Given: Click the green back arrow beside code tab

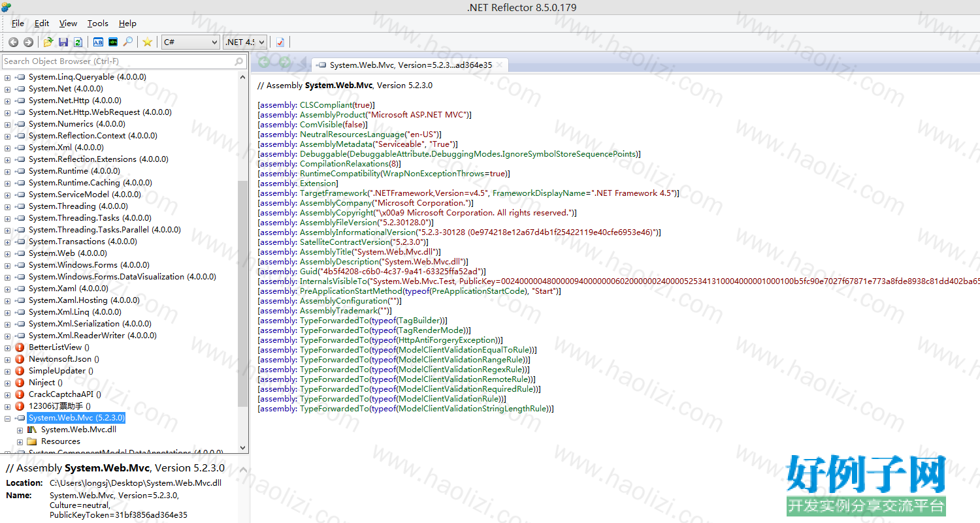Looking at the screenshot, I should click(x=264, y=63).
